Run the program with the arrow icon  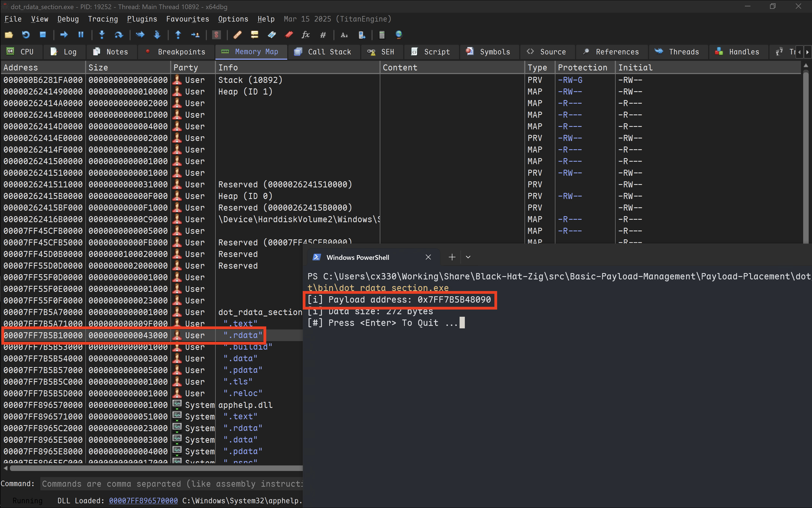64,35
